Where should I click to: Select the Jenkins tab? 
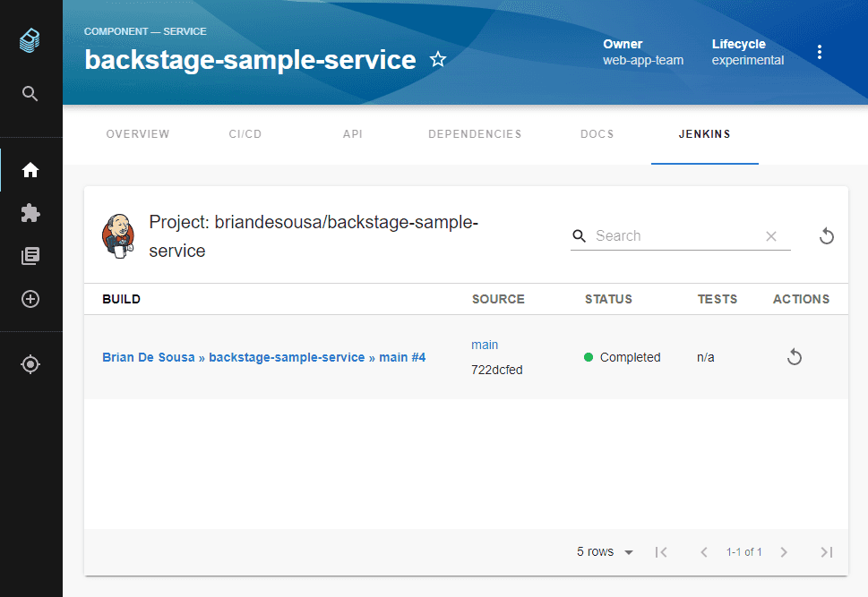point(705,134)
